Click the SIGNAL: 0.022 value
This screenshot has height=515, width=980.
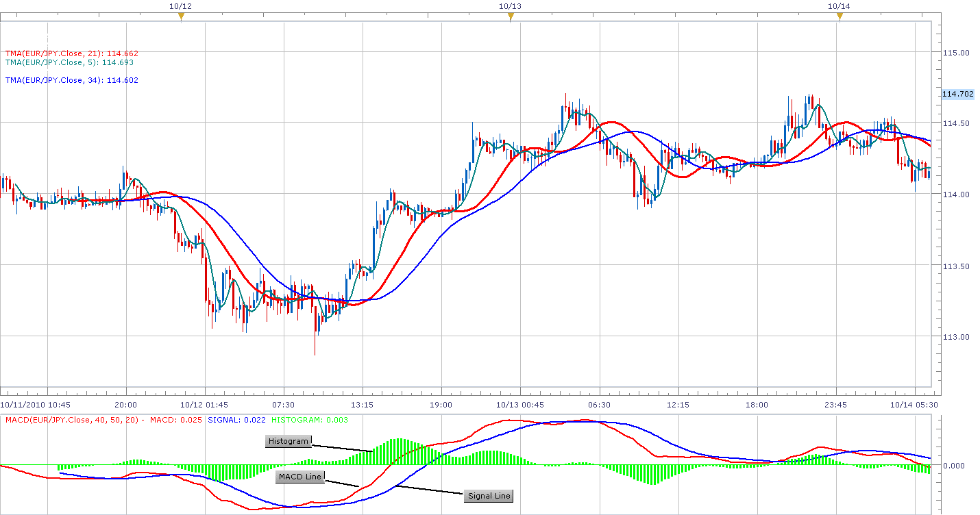pos(237,420)
